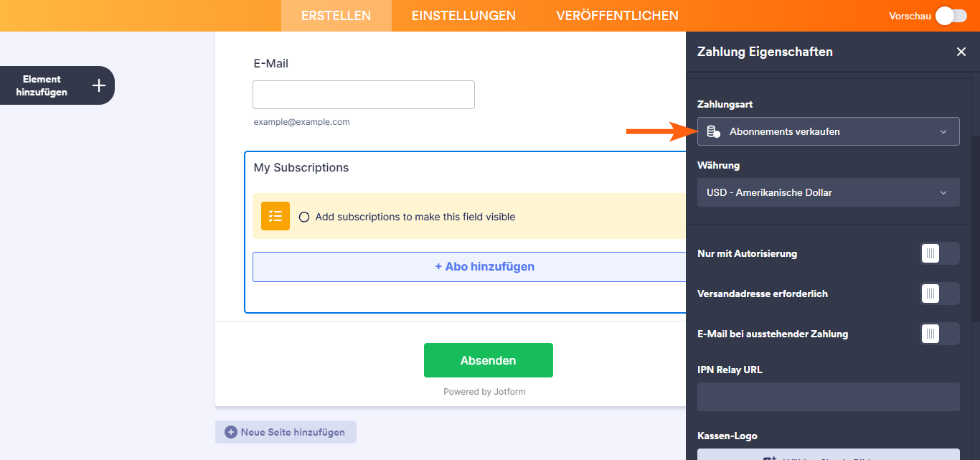Switch to the EINSTELLUNGEN tab
The image size is (980, 460).
coord(463,15)
